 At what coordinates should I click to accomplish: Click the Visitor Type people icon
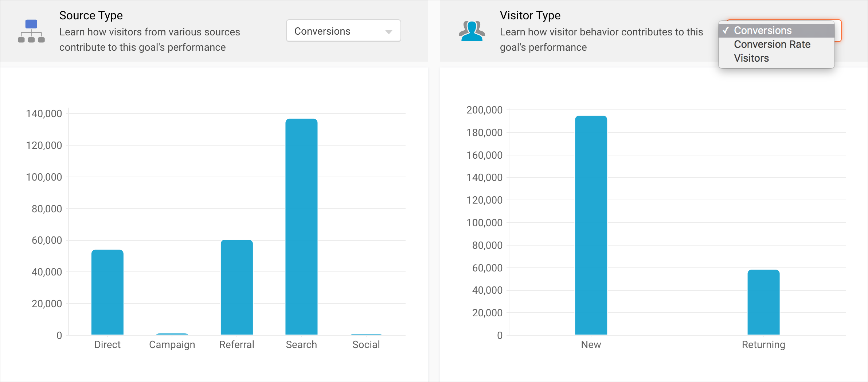[472, 31]
